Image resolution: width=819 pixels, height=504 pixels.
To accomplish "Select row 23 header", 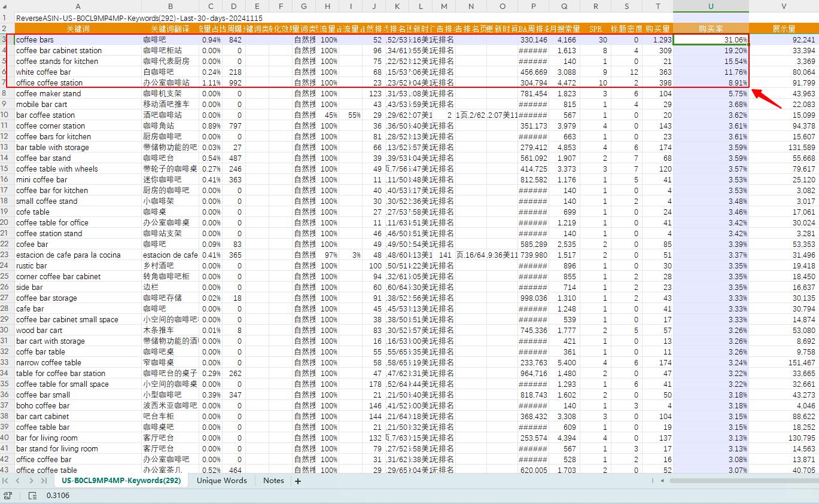I will point(7,255).
